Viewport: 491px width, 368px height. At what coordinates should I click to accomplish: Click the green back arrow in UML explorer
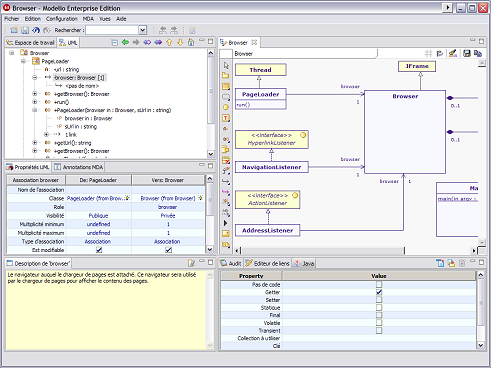125,42
